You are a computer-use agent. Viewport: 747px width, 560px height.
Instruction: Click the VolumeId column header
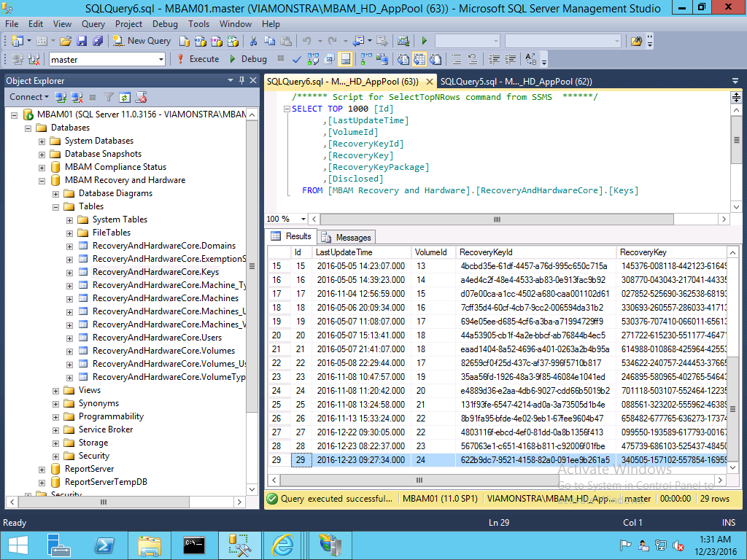coord(433,252)
